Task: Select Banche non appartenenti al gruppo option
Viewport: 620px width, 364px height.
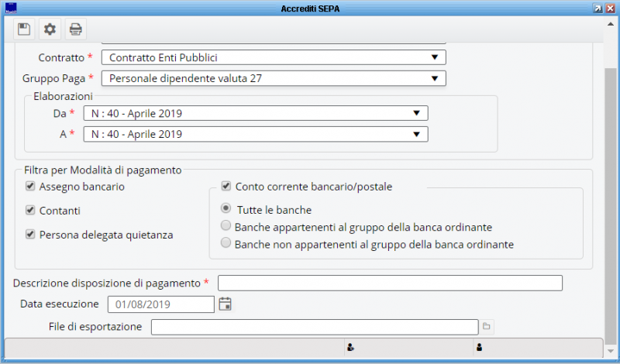Action: point(226,243)
